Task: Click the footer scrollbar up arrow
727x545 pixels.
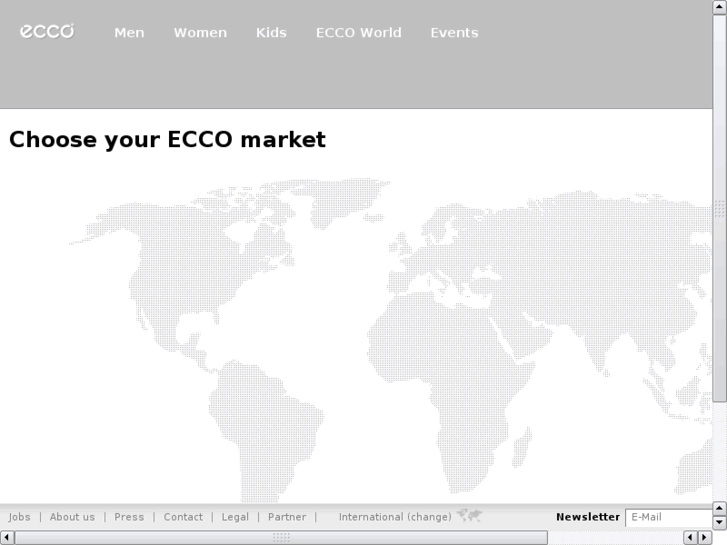Action: click(719, 508)
